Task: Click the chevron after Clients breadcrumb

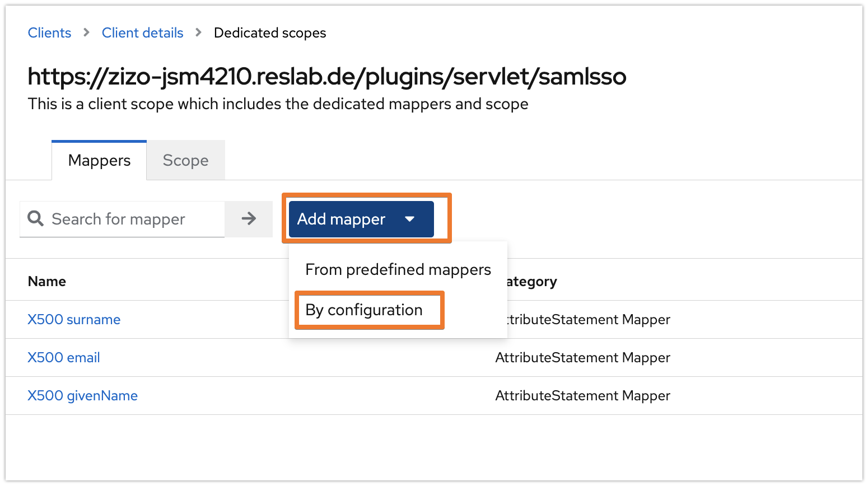Action: tap(86, 32)
